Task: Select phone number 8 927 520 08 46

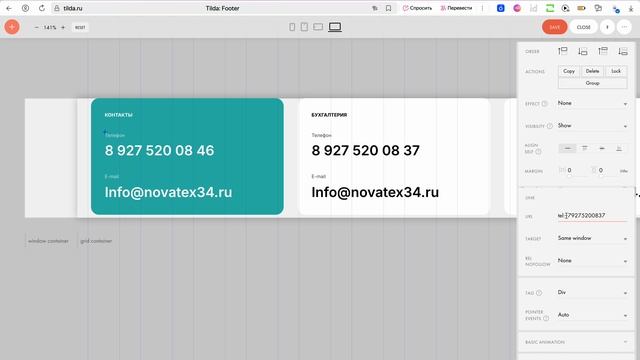Action: tap(159, 151)
